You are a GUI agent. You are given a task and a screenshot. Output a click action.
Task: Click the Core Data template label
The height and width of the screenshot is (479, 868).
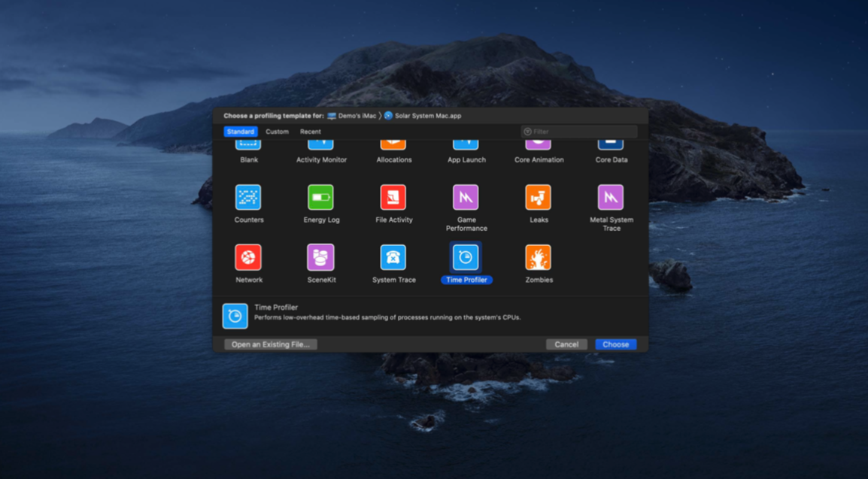click(x=612, y=160)
